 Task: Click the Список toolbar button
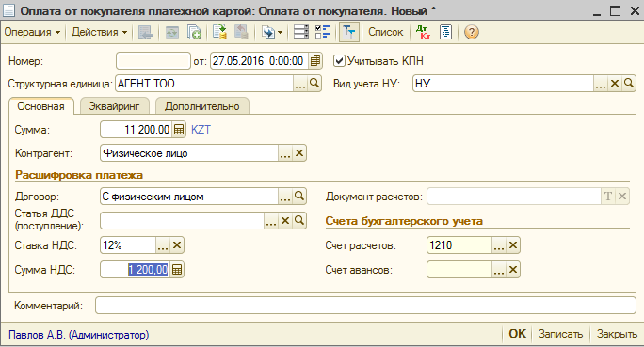[x=386, y=32]
